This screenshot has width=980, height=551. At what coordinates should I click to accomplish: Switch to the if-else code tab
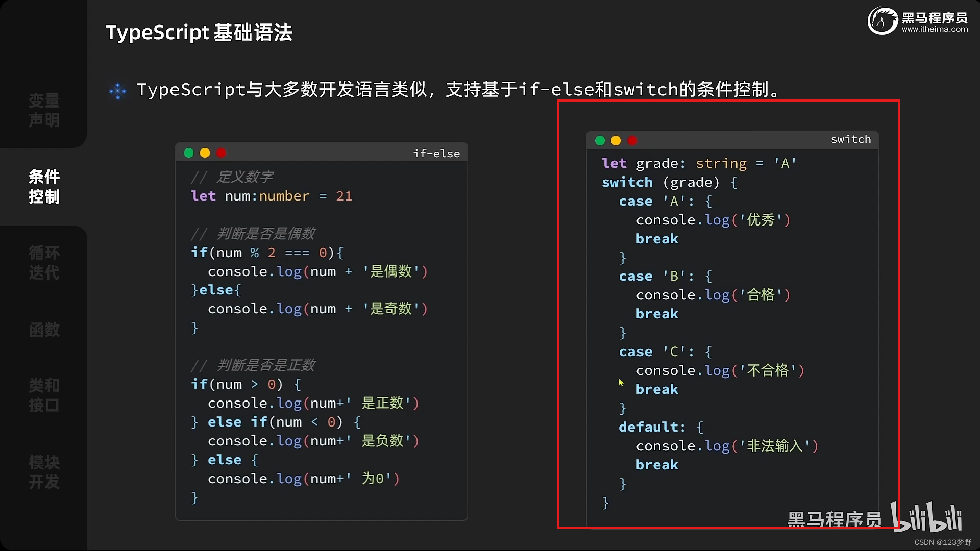click(x=436, y=153)
